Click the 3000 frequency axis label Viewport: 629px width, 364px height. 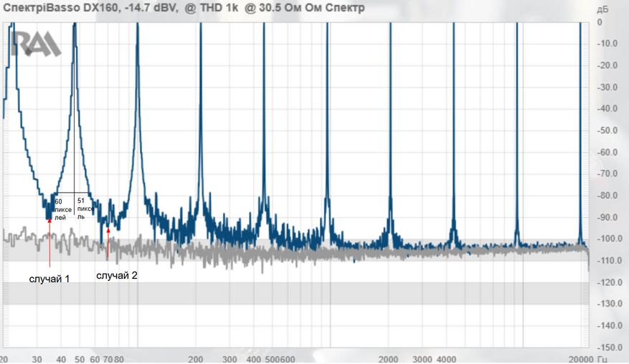(422, 359)
